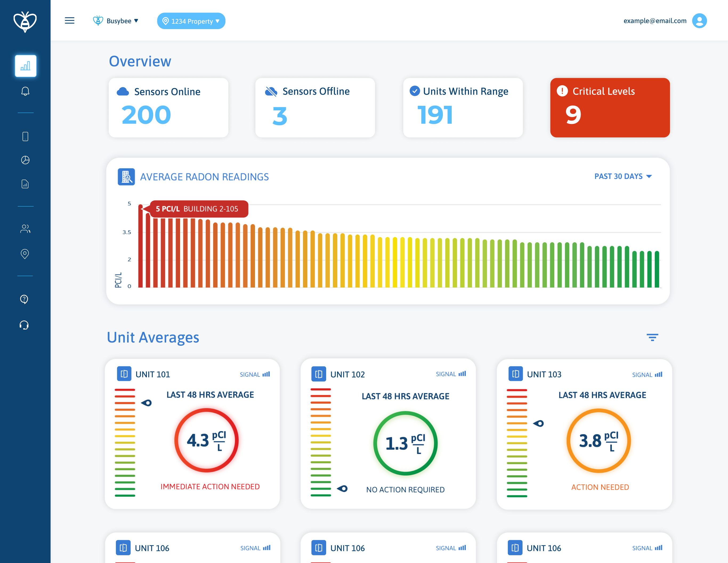
Task: Open the Past 30 Days range dropdown
Action: click(623, 176)
